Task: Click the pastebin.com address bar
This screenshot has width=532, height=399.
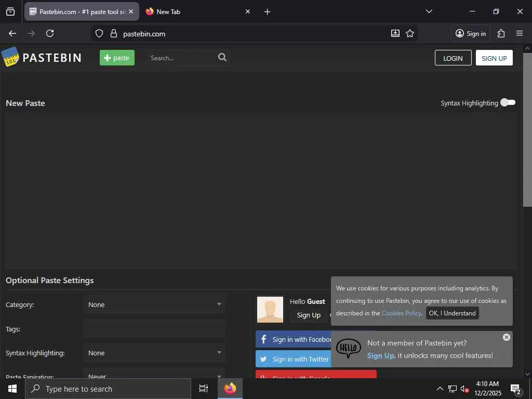Action: [255, 34]
